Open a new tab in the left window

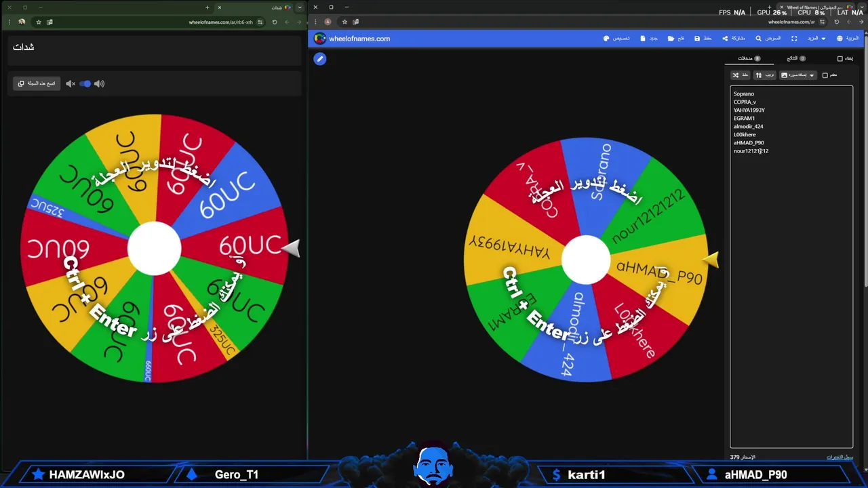(x=208, y=7)
